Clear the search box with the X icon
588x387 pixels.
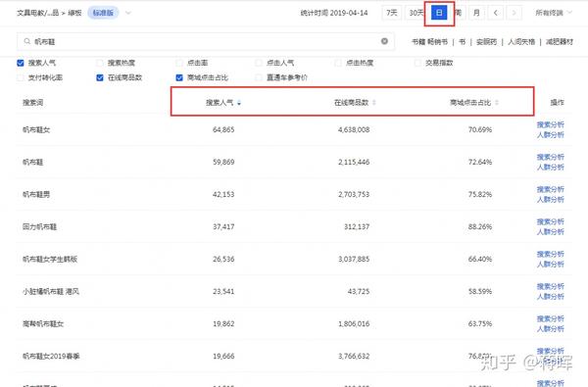point(384,41)
